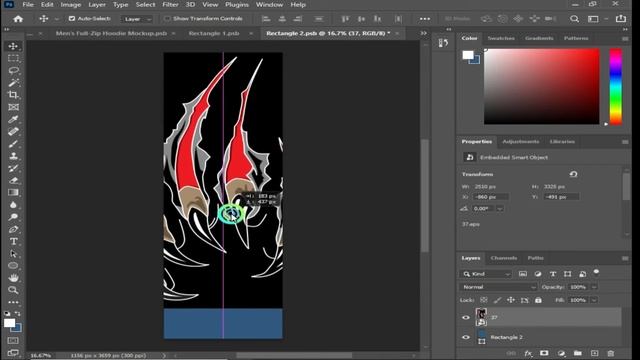
Task: Open the Kind filter dropdown
Action: click(485, 274)
